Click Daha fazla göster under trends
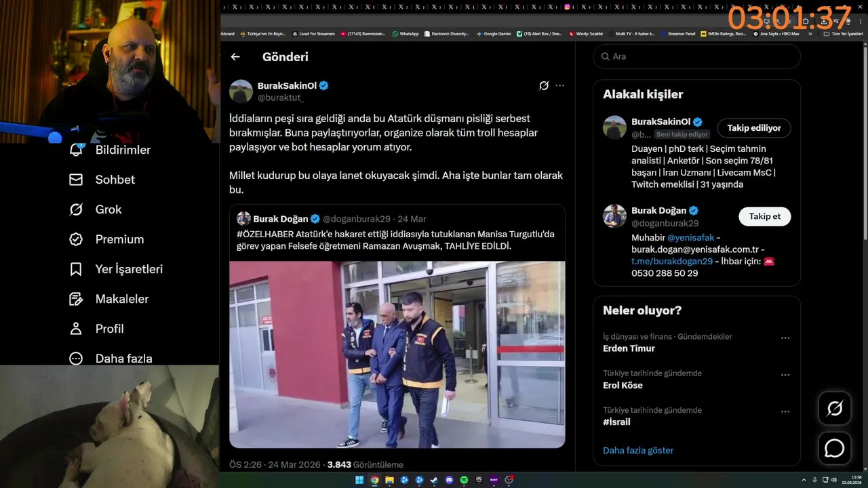This screenshot has height=488, width=868. pos(638,450)
